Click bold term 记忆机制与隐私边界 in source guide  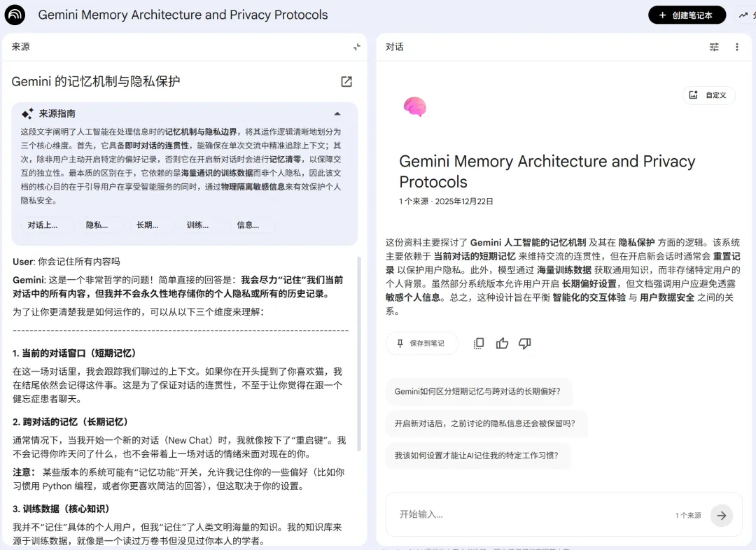pos(201,132)
